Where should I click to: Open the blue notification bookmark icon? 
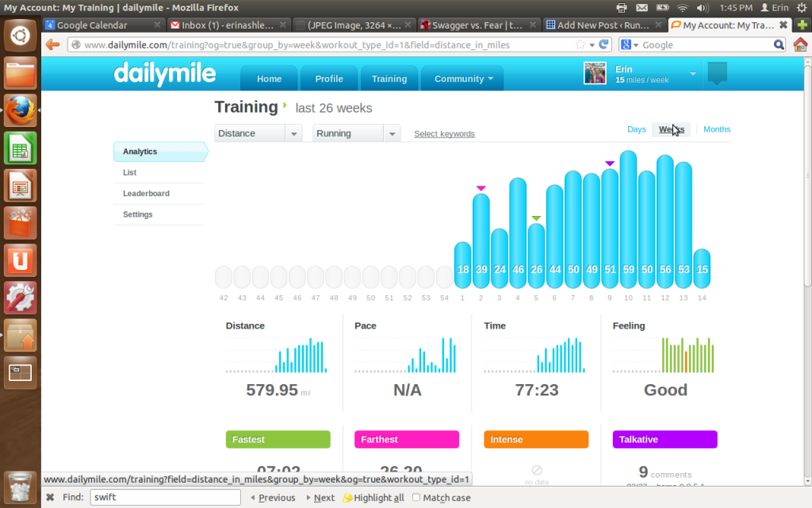[717, 73]
